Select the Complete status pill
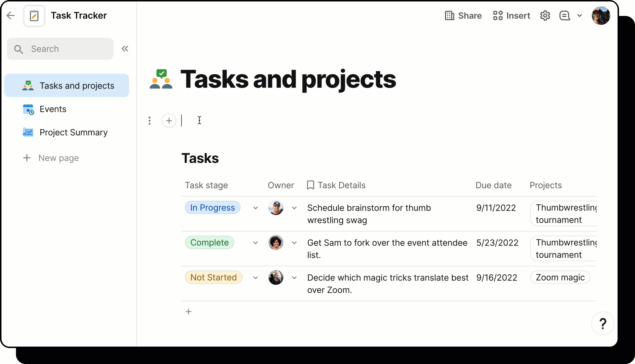The height and width of the screenshot is (364, 635). click(x=210, y=242)
